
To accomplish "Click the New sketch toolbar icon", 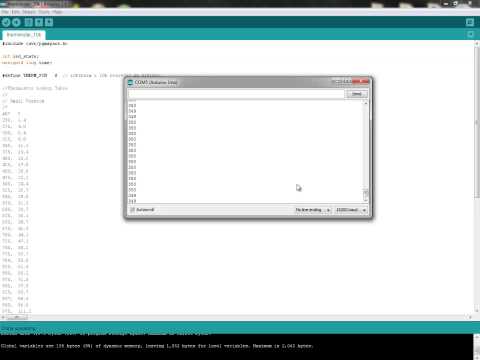I will click(x=29, y=22).
